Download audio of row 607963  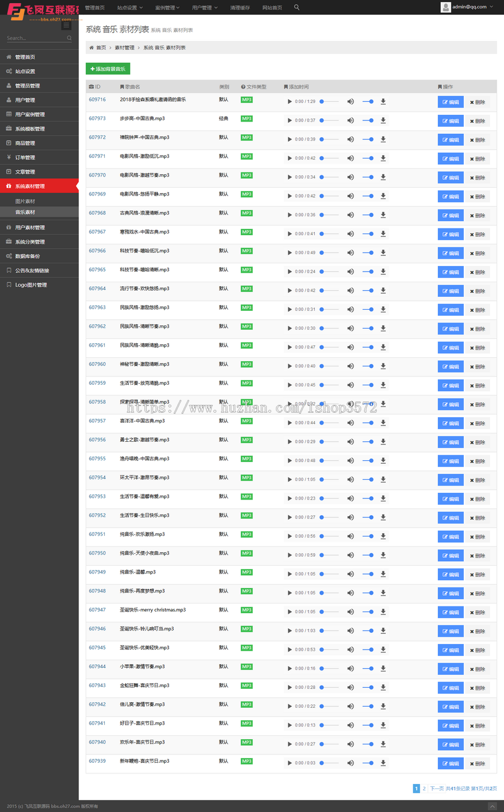click(x=383, y=310)
